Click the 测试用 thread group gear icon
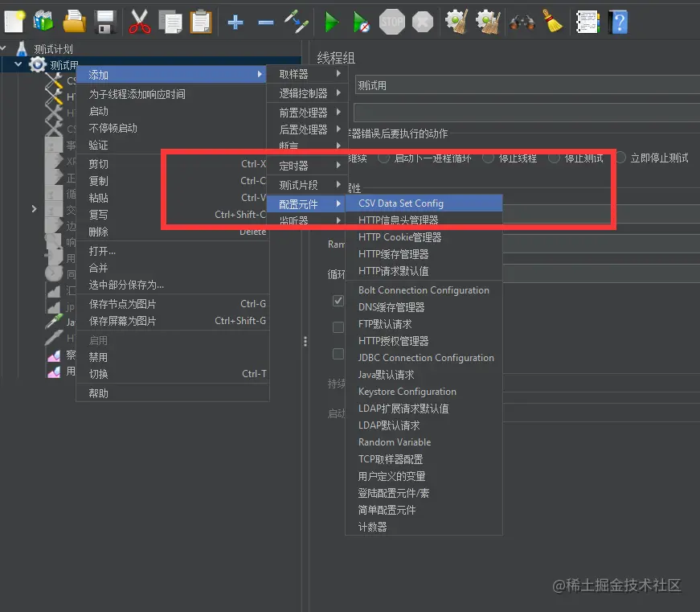Viewport: 700px width, 612px height. pyautogui.click(x=38, y=65)
